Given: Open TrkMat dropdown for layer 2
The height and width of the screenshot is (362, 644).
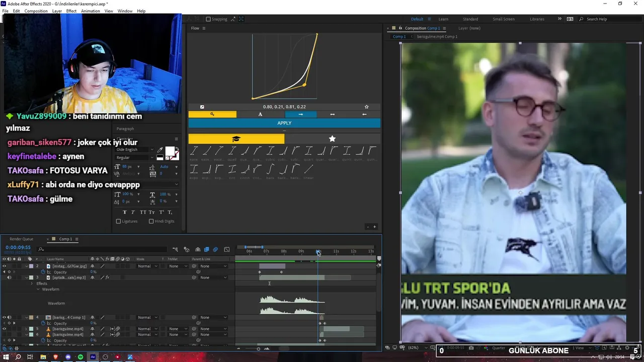Looking at the screenshot, I should point(178,266).
